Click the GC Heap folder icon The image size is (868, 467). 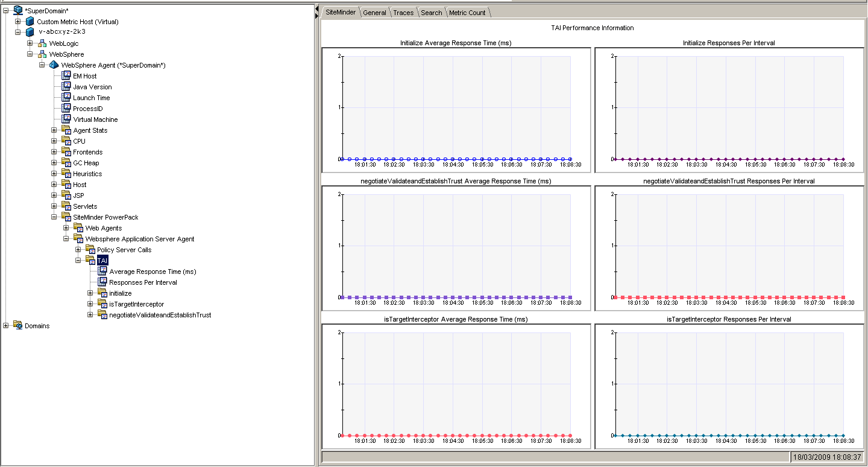pyautogui.click(x=66, y=162)
